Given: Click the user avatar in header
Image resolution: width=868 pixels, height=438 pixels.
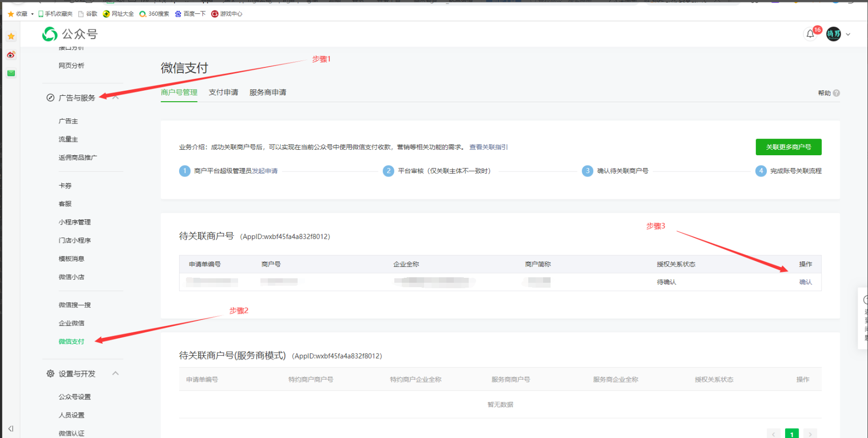Looking at the screenshot, I should pos(833,34).
